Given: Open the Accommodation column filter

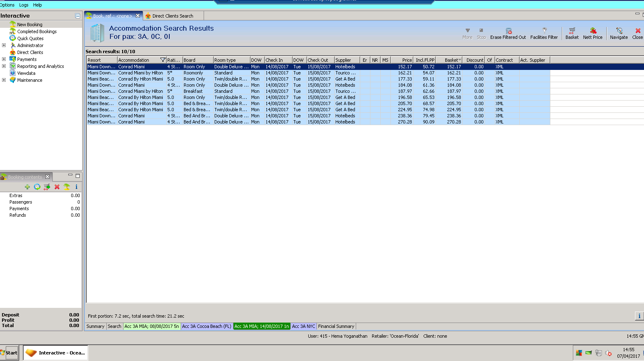Looking at the screenshot, I should [x=163, y=60].
